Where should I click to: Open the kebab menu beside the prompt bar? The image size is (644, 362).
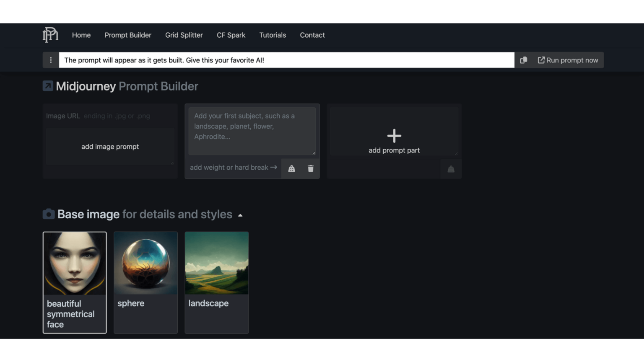[x=51, y=60]
